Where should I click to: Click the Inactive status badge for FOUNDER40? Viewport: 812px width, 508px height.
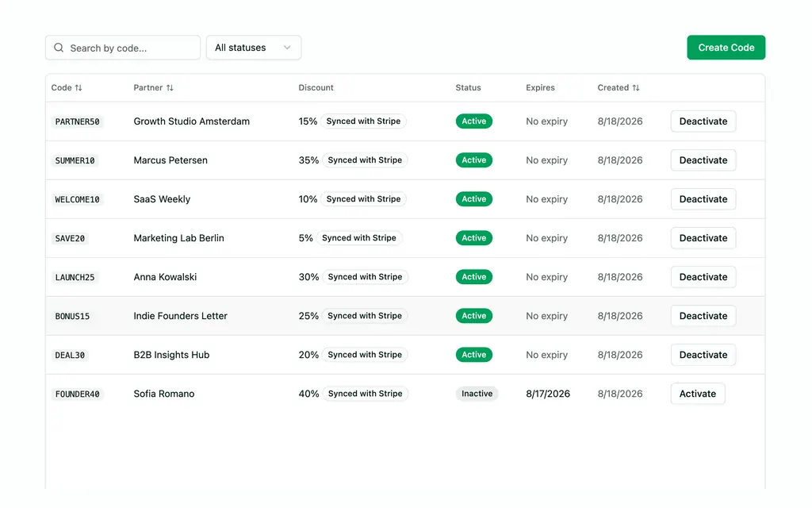click(x=477, y=394)
